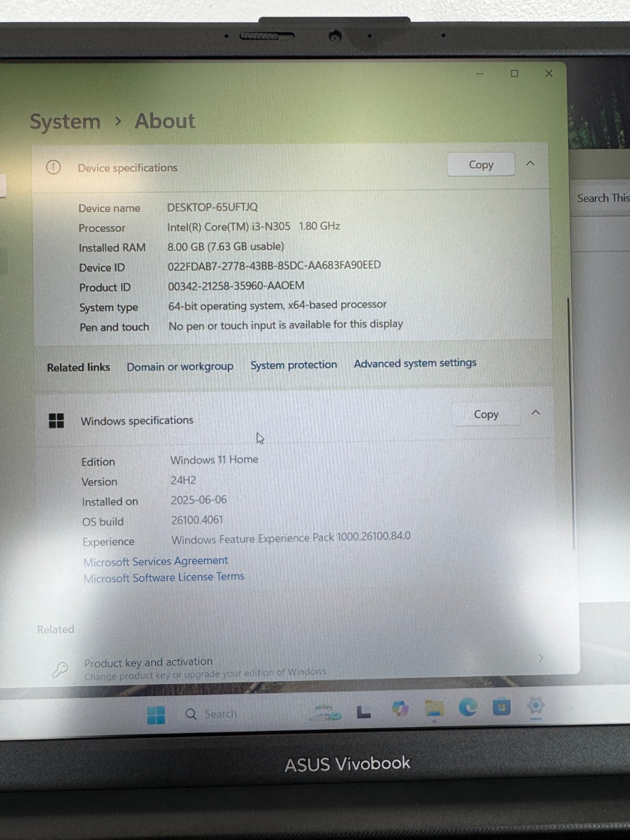The width and height of the screenshot is (630, 840).
Task: Click the Settings gear icon on taskbar
Action: (535, 706)
